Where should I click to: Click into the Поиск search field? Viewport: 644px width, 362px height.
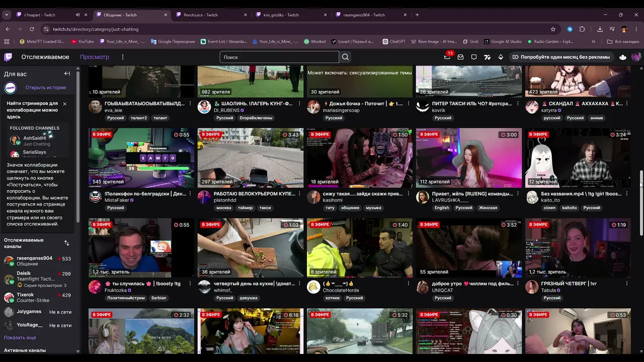279,57
